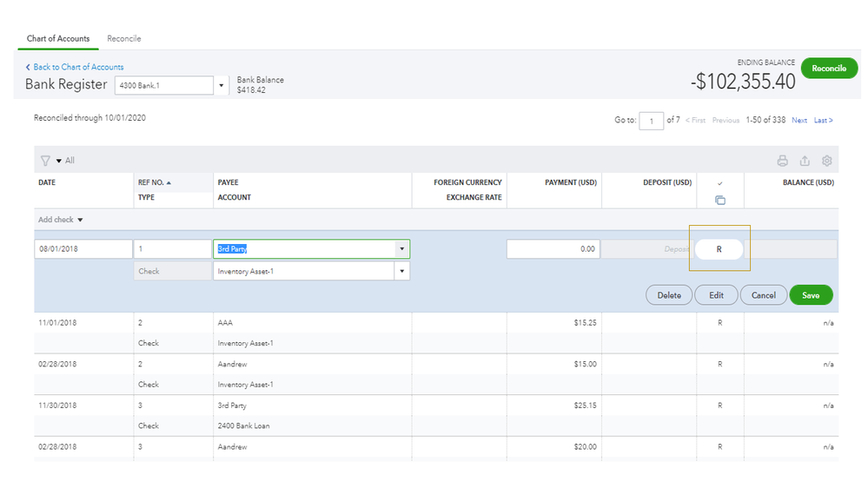Toggle the R status for the AAA check
868x488 pixels.
719,322
